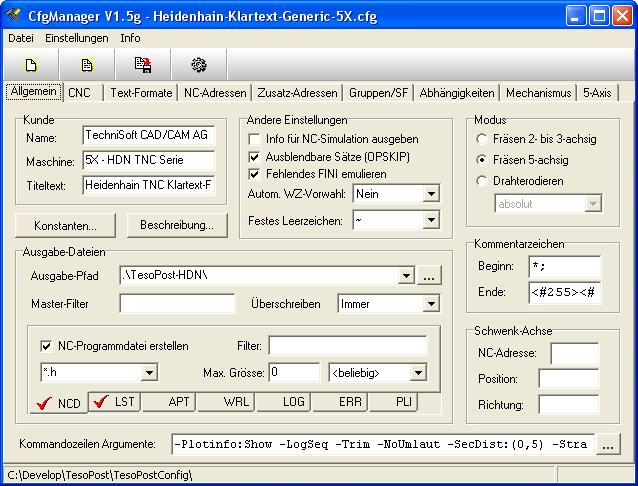Enable Info für NC-Simulation ausgeben
This screenshot has width=638, height=486.
pos(254,139)
